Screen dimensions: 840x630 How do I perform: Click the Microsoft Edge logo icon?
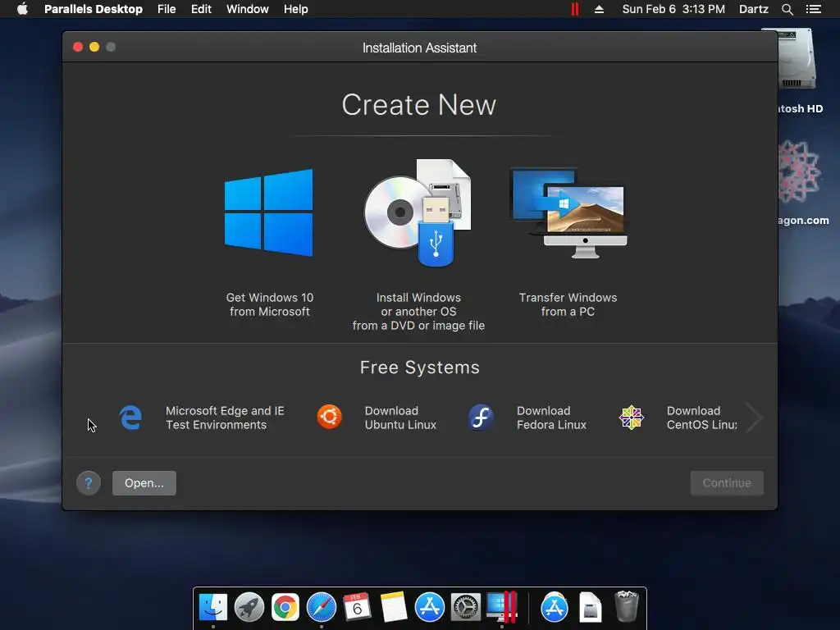pos(130,418)
